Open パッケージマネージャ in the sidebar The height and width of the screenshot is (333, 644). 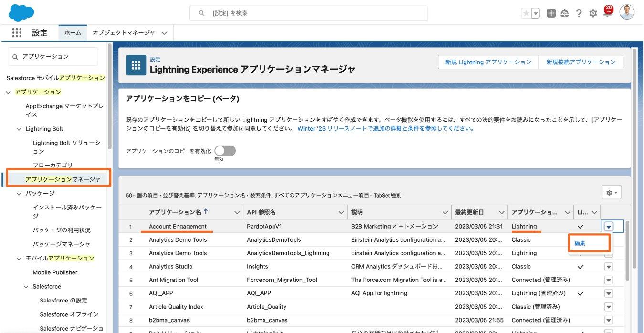(62, 244)
